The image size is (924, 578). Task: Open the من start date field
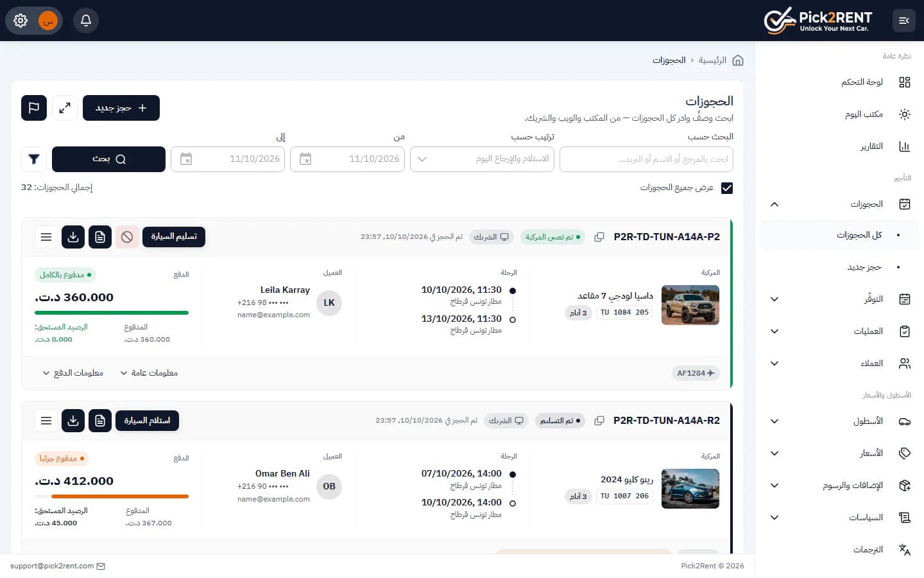347,159
